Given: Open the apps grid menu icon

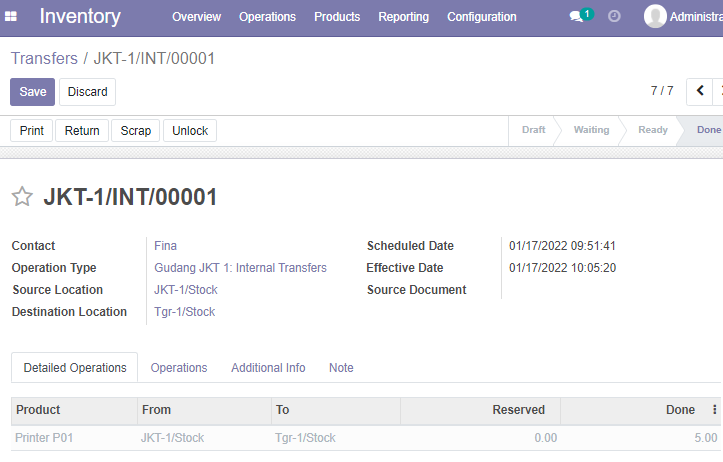Looking at the screenshot, I should click(11, 17).
